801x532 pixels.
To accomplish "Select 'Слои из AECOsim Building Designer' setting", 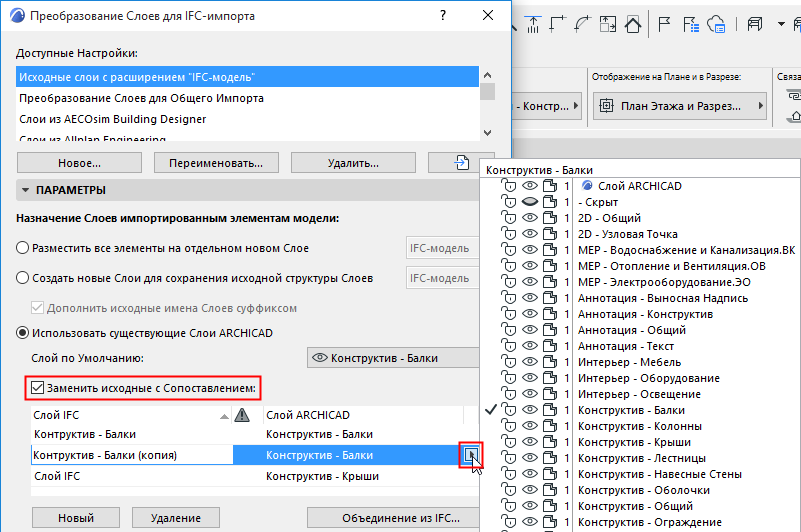I will [x=247, y=119].
